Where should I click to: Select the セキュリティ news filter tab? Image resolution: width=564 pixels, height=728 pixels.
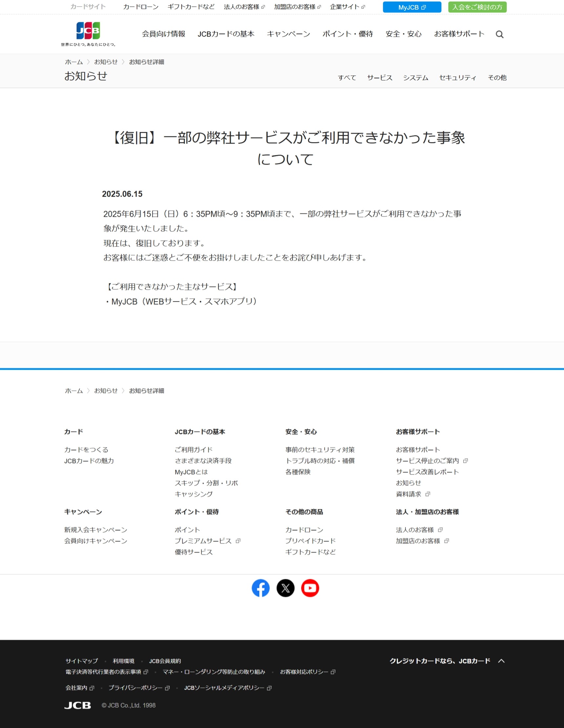(458, 78)
